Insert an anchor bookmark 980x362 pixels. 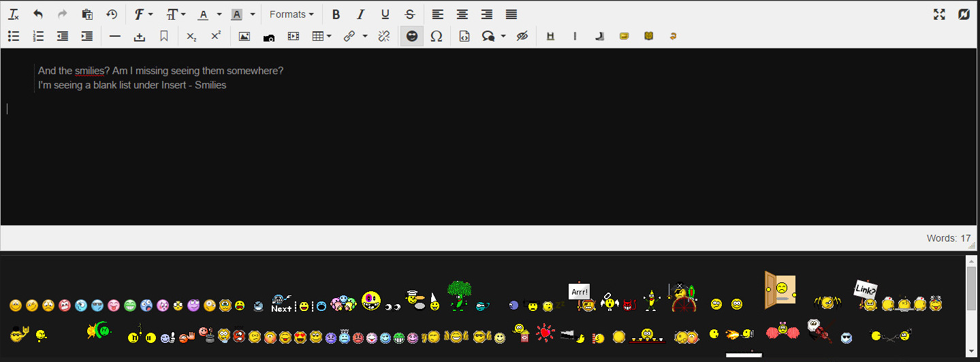click(x=164, y=37)
